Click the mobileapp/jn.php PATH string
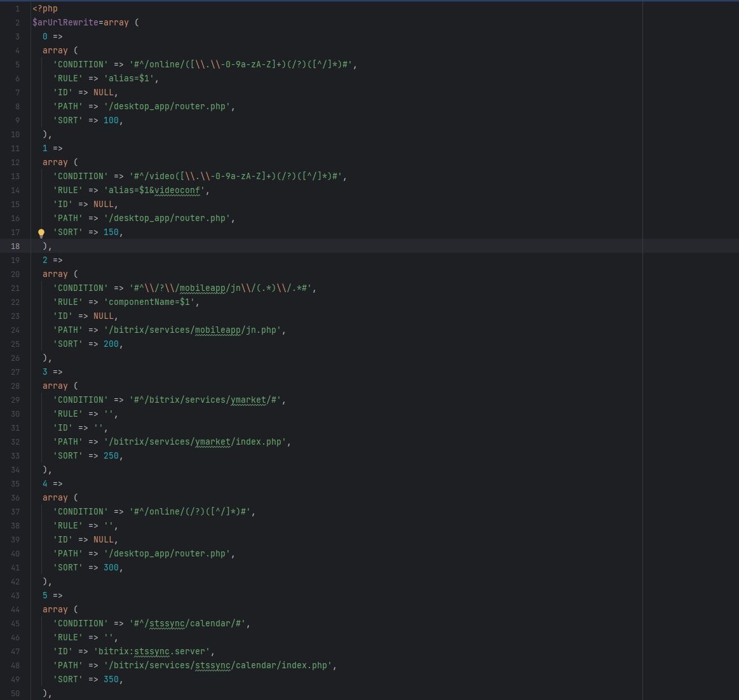 tap(194, 330)
